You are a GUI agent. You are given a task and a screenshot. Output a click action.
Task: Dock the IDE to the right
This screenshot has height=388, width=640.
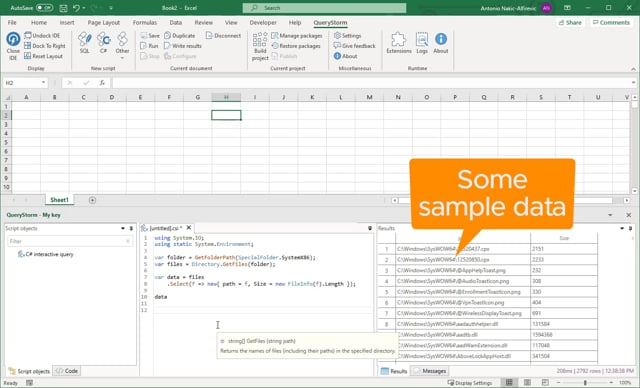coord(44,46)
